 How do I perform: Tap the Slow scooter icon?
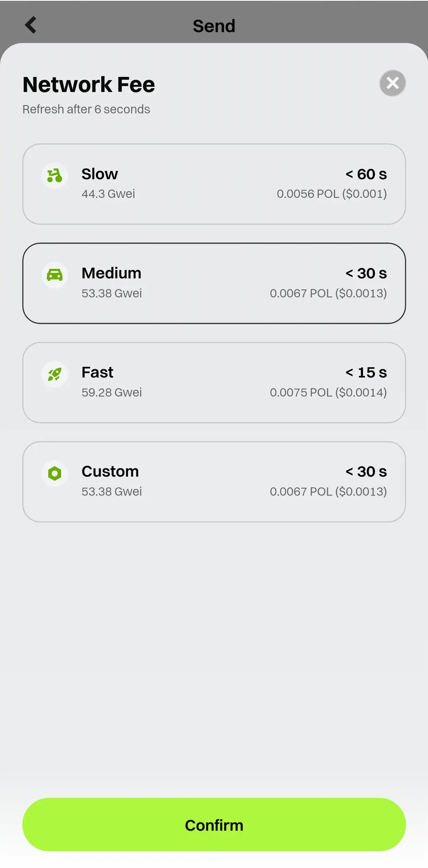point(55,175)
